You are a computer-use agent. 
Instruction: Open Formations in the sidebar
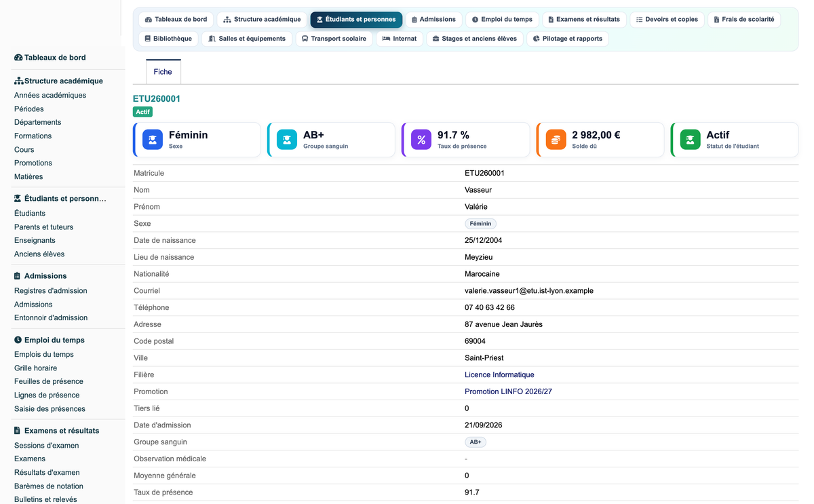pyautogui.click(x=33, y=136)
